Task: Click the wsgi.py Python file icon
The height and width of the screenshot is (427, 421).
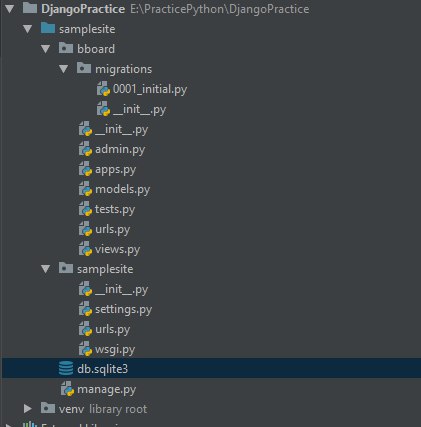Action: 85,349
